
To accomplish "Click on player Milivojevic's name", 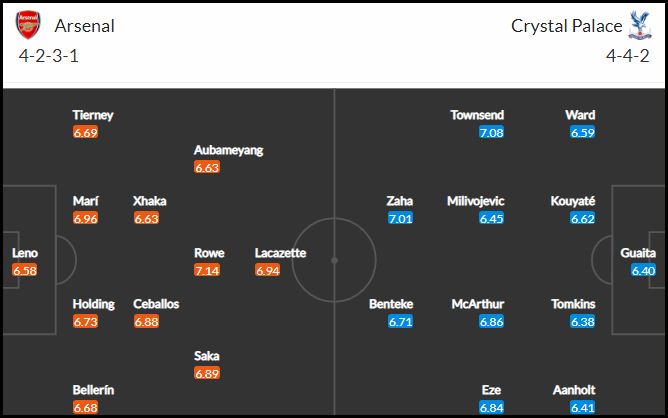I will (x=475, y=201).
